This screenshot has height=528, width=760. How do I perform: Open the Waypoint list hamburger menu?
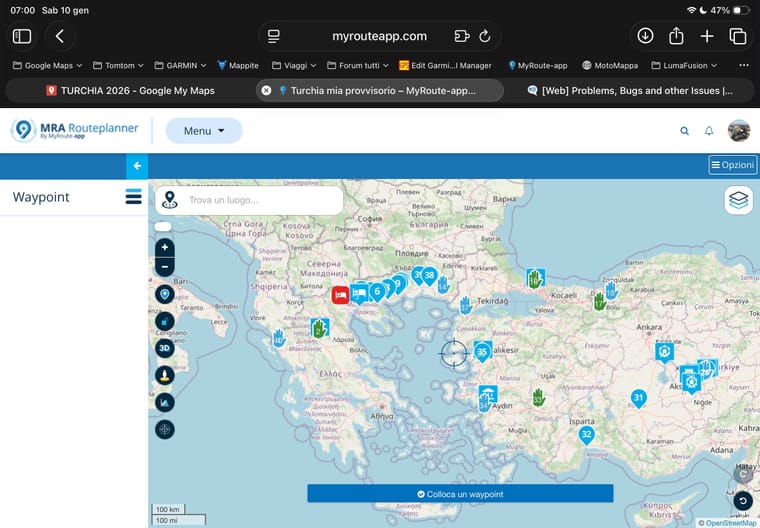[133, 197]
